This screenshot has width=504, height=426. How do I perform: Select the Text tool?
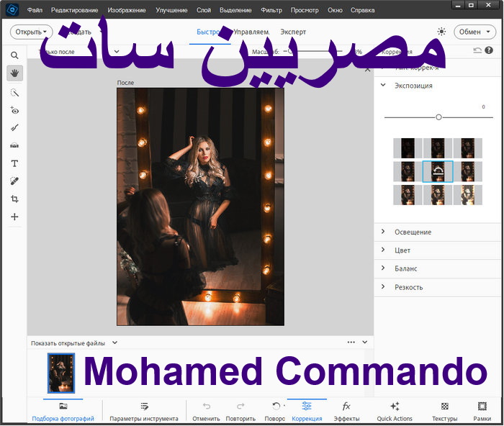[14, 163]
